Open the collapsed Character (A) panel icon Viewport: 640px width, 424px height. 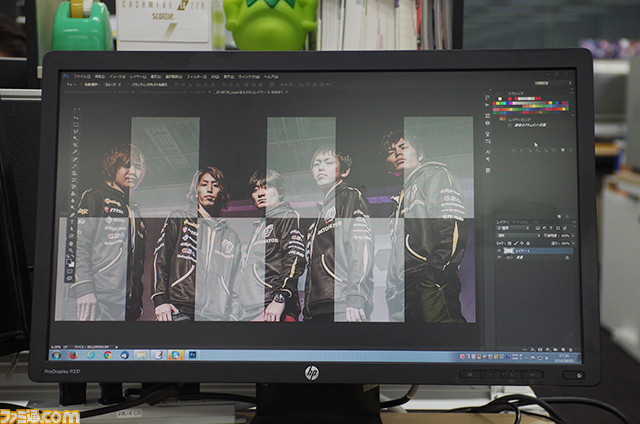487,152
